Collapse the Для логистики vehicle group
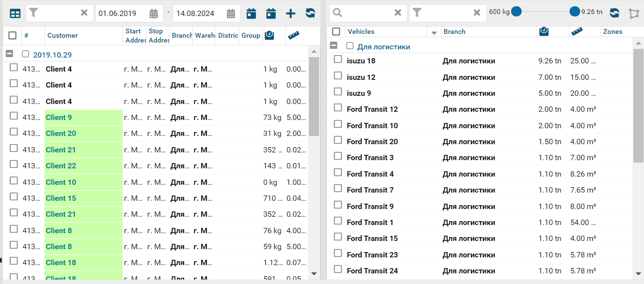The width and height of the screenshot is (644, 284). tap(333, 46)
